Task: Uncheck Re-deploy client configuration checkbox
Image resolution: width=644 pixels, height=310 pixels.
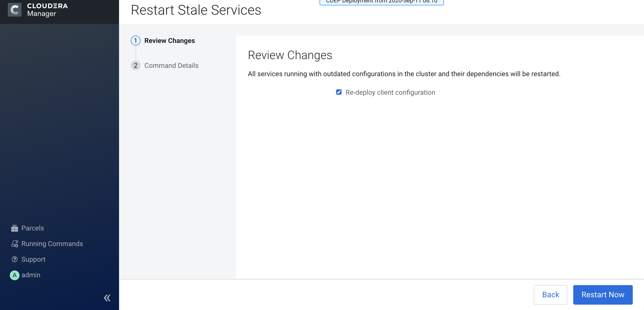Action: click(339, 92)
